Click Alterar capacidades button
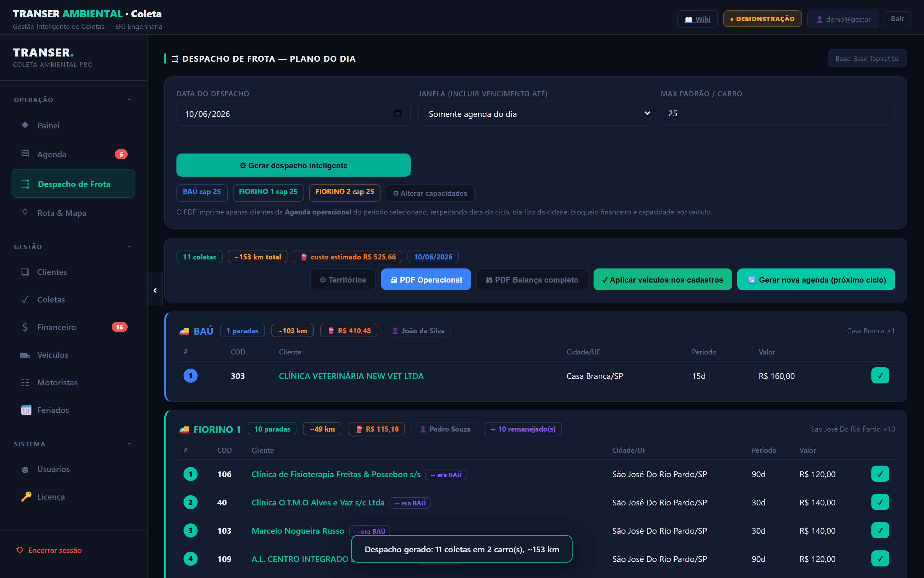Viewport: 924px width, 578px height. click(430, 193)
